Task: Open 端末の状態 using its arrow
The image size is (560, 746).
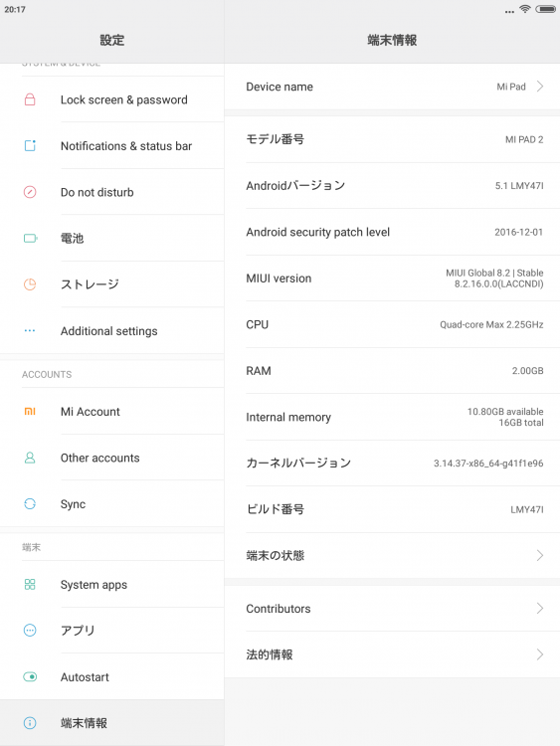Action: coord(539,555)
